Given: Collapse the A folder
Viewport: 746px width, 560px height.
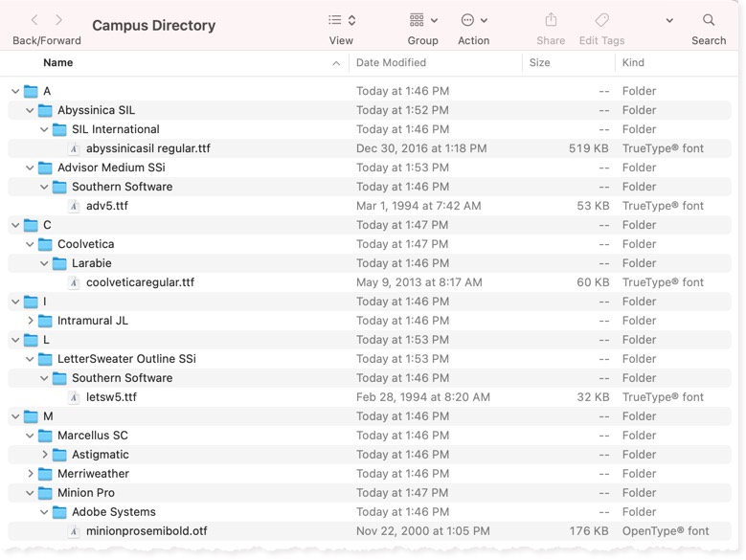Looking at the screenshot, I should [15, 91].
